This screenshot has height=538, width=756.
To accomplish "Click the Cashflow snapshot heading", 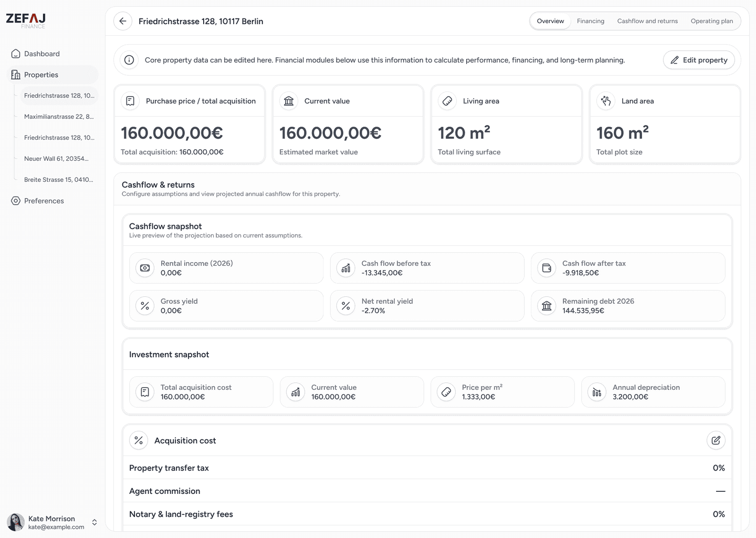I will click(x=165, y=226).
